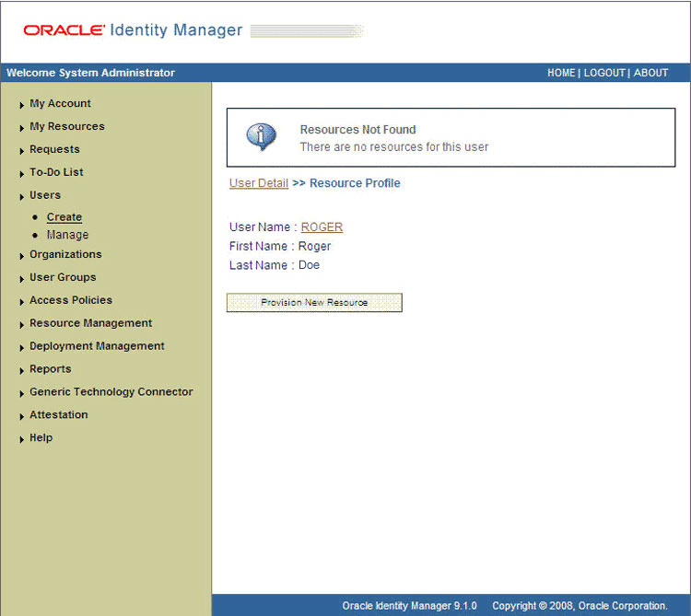This screenshot has height=616, width=691.
Task: Open Access Policies menu label
Action: pyautogui.click(x=71, y=300)
